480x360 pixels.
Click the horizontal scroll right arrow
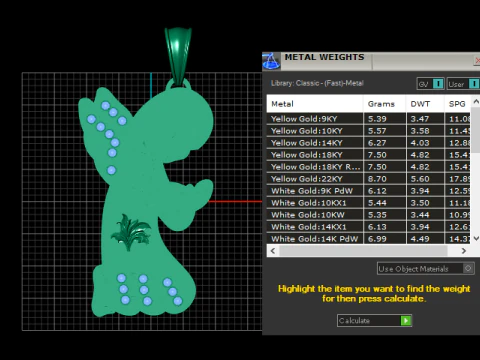[x=464, y=251]
